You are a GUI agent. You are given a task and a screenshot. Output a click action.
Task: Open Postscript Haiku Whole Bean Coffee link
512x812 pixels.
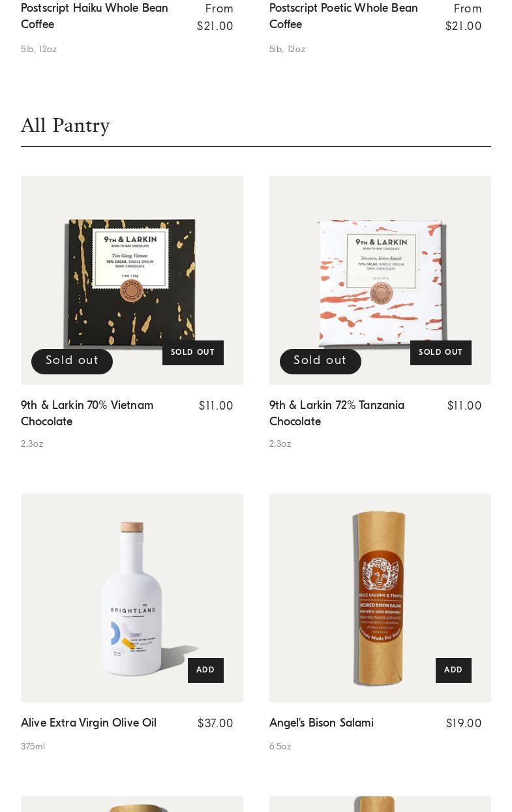[x=95, y=16]
